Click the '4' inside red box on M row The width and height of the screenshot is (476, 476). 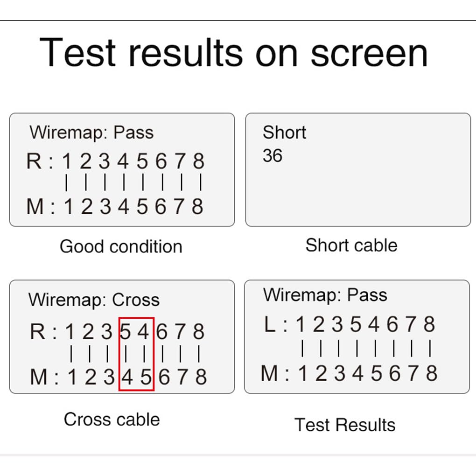pos(127,377)
